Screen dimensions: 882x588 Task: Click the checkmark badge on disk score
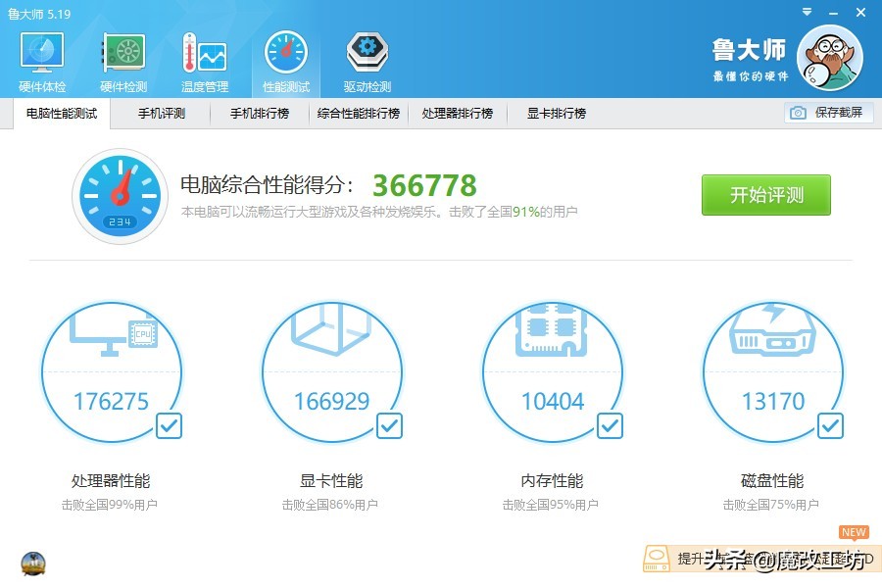point(830,425)
